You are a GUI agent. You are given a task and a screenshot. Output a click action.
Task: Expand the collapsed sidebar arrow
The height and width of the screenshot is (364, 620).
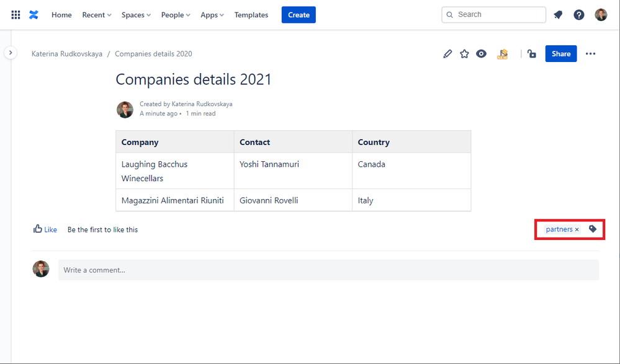(11, 53)
